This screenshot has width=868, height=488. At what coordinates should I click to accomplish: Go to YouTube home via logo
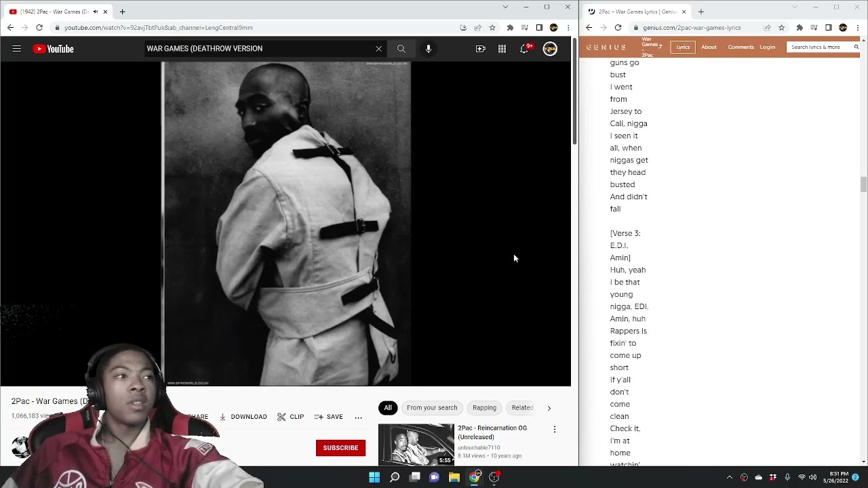pos(53,49)
